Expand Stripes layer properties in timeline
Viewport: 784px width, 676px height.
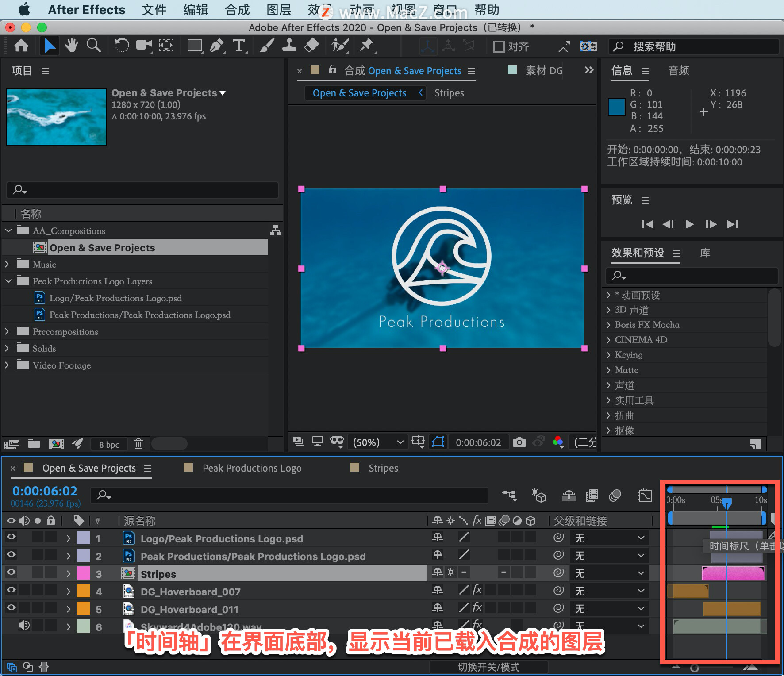point(69,574)
